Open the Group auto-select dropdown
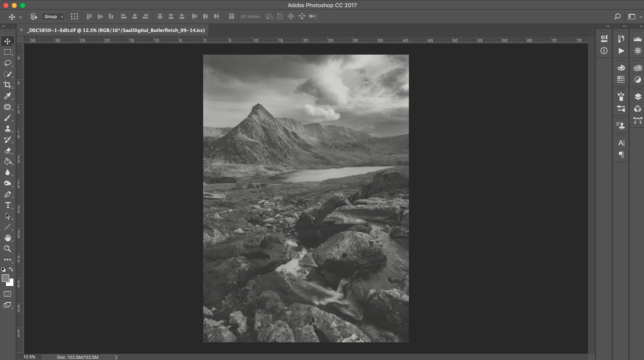The height and width of the screenshot is (360, 644). pyautogui.click(x=53, y=17)
